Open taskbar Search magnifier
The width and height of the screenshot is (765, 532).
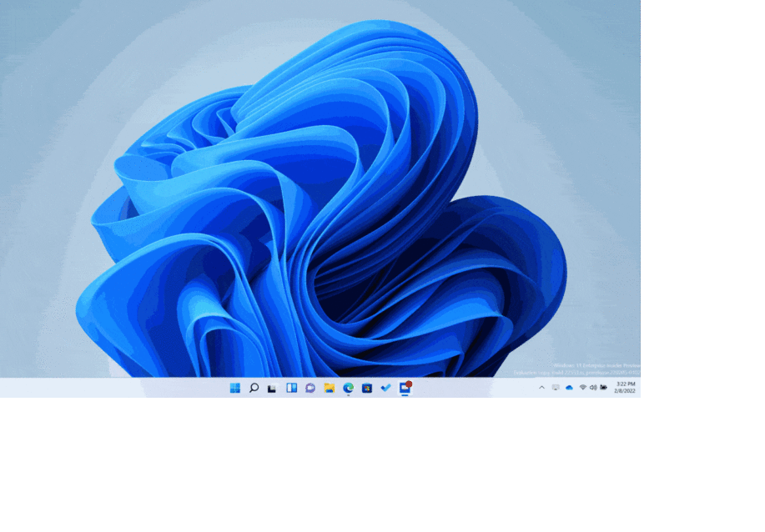coord(254,388)
